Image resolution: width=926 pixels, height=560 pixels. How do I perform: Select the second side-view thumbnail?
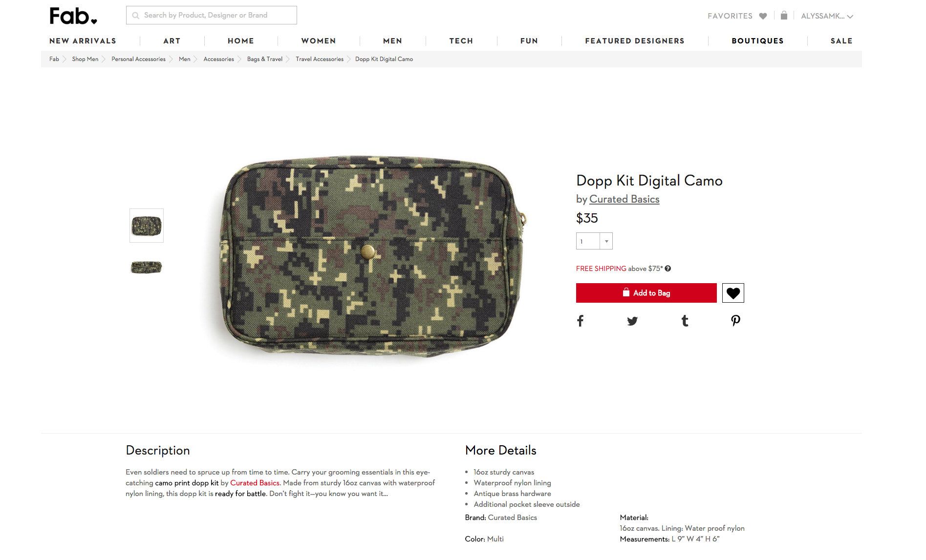(147, 267)
